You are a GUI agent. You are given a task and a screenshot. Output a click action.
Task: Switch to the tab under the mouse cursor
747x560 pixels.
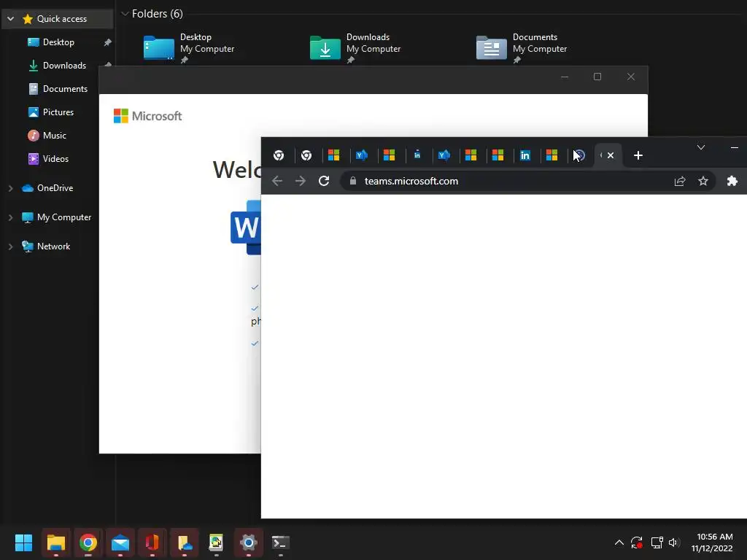(x=579, y=155)
